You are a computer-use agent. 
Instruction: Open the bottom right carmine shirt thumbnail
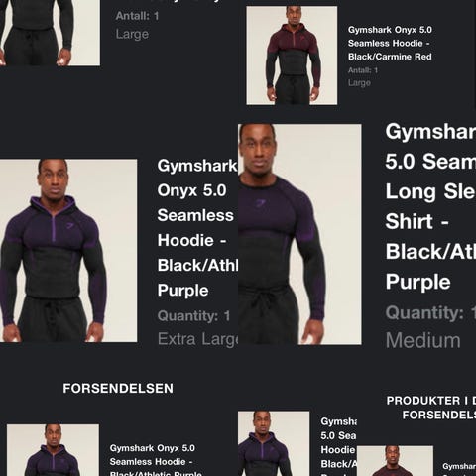click(395, 461)
